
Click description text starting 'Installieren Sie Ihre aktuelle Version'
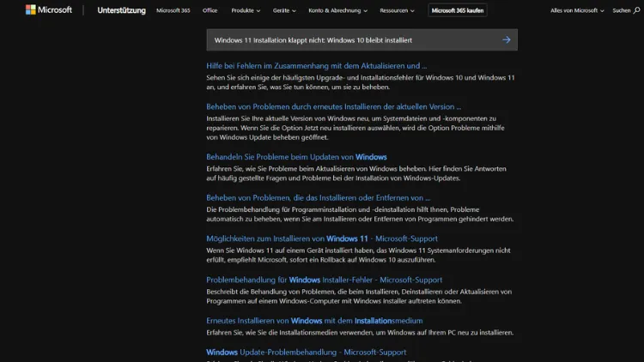pos(355,128)
